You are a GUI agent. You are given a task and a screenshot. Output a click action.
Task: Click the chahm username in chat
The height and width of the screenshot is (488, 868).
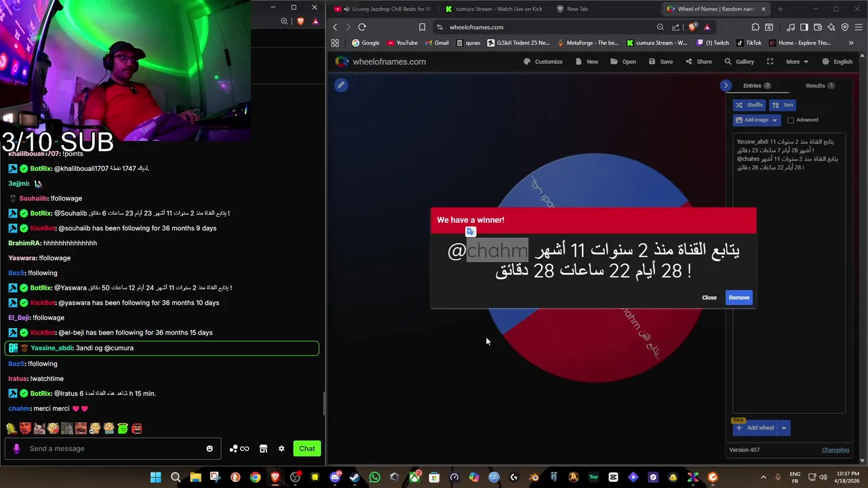coord(19,409)
